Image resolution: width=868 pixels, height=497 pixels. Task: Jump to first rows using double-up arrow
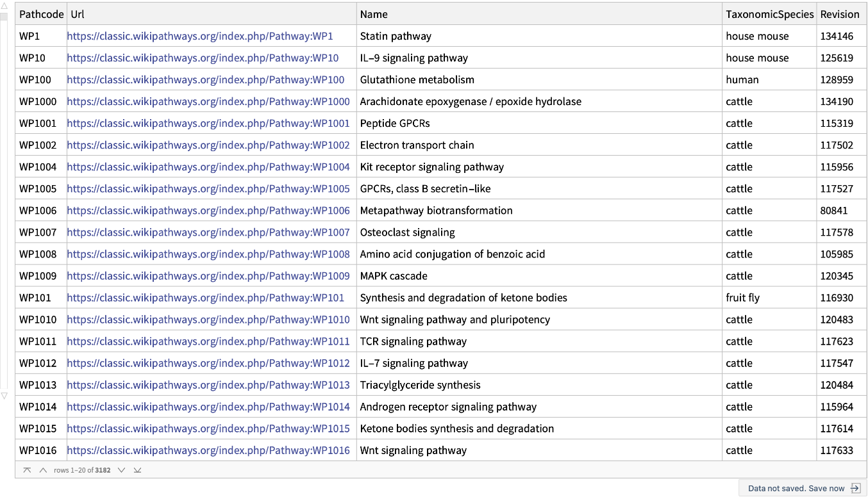tap(27, 470)
